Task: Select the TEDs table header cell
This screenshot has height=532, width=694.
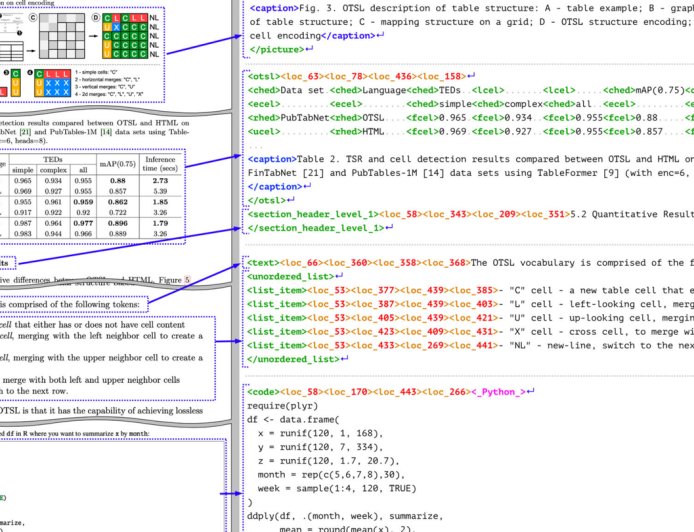Action: pyautogui.click(x=54, y=159)
